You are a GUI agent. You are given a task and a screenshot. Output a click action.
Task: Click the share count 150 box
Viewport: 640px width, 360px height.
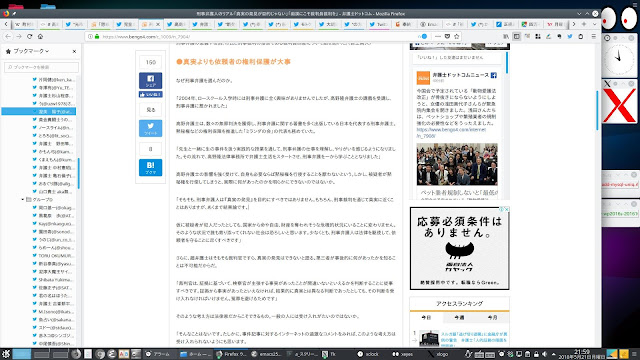[151, 62]
